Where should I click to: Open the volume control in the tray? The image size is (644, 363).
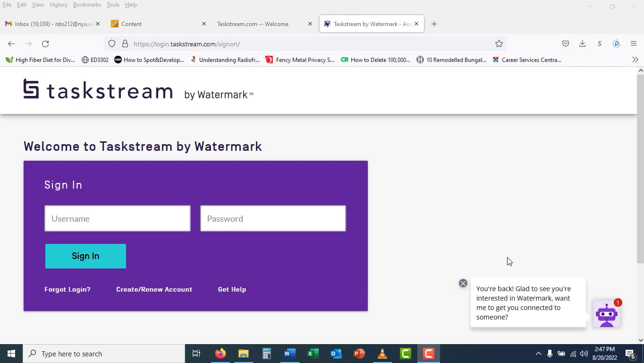[x=584, y=354]
